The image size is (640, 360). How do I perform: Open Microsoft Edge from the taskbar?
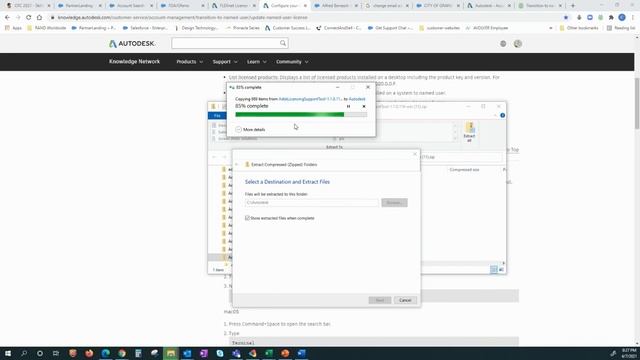[x=105, y=353]
